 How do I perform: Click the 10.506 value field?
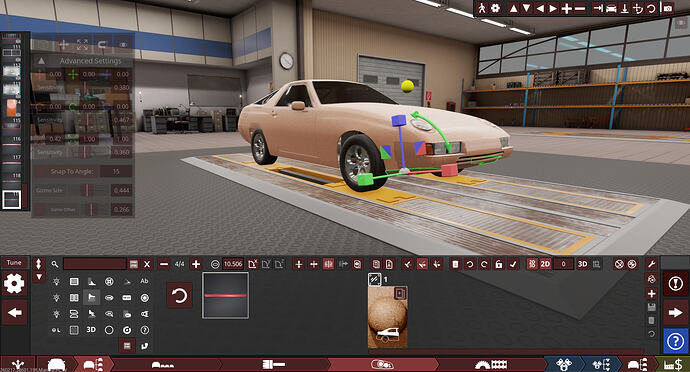[233, 264]
